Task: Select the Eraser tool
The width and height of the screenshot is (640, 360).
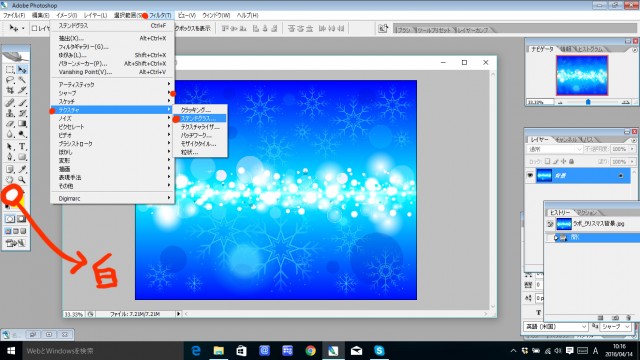Action: (10, 124)
